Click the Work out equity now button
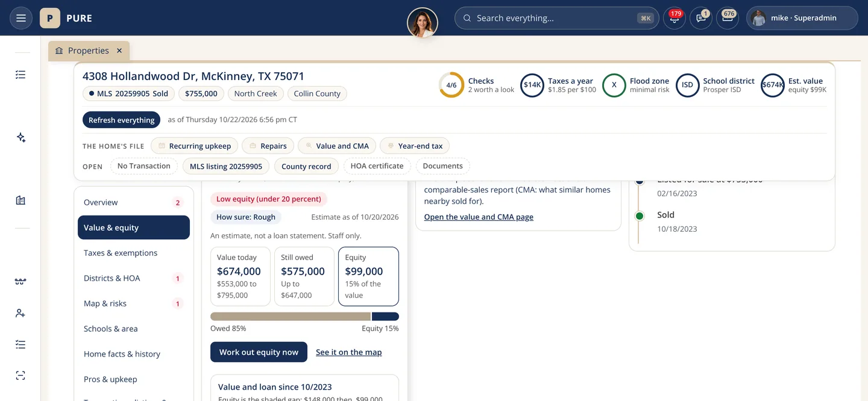 [x=259, y=352]
